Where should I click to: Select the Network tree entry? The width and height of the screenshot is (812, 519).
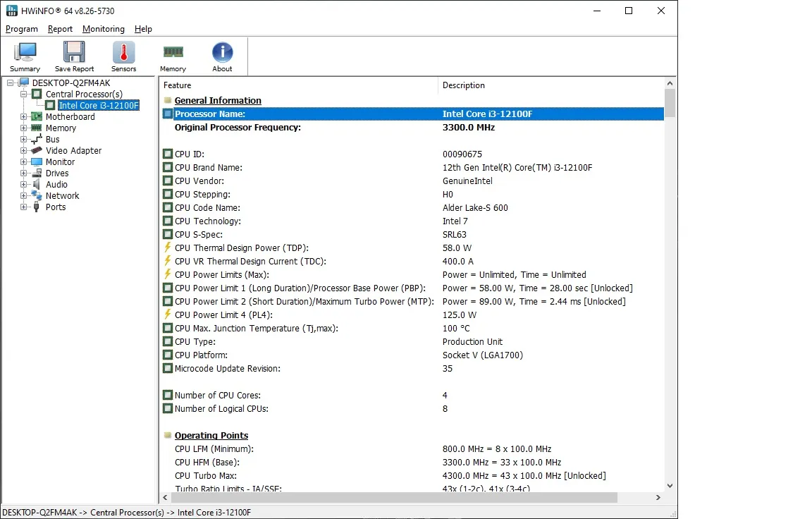click(62, 195)
